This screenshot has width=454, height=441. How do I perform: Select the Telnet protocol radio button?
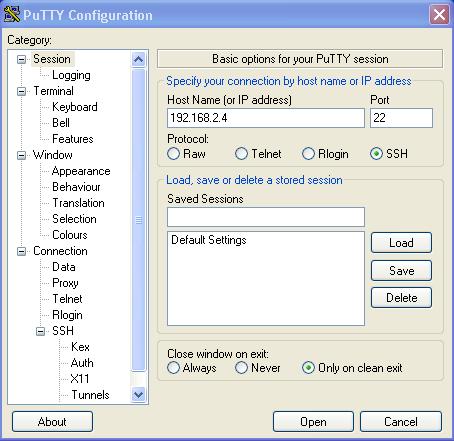click(x=241, y=154)
